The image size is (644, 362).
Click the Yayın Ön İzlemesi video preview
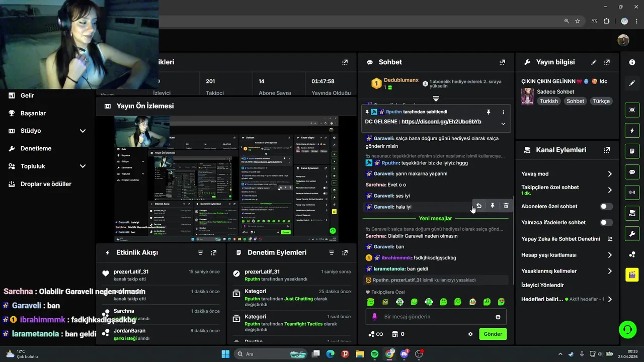click(226, 179)
